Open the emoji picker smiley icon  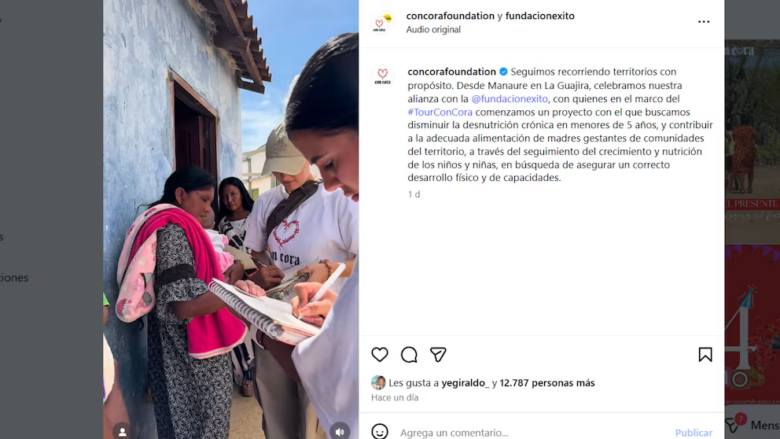click(x=380, y=432)
